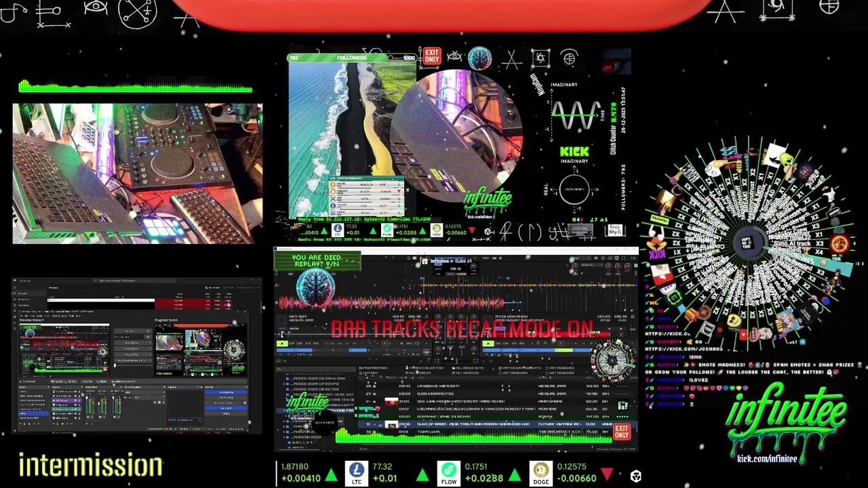Add transition with plus icon in OBS
The image size is (868, 488).
[x=155, y=403]
